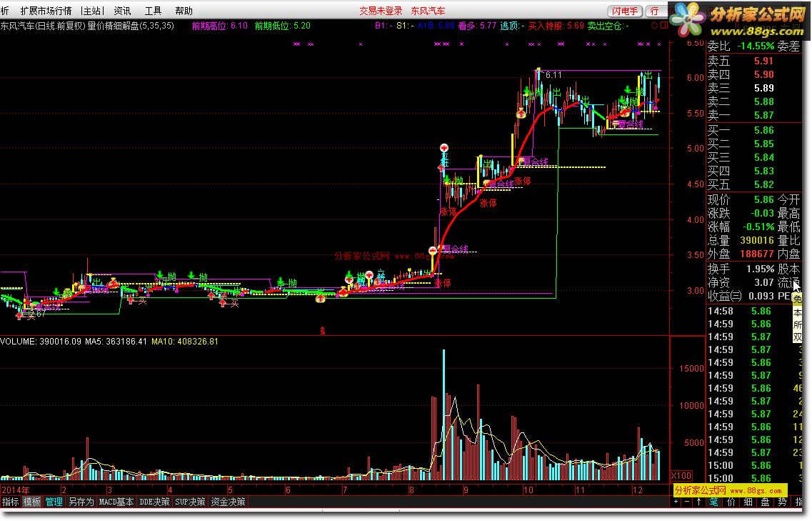Image resolution: width=812 pixels, height=521 pixels.
Task: Click the plus zoom icon in tick panel
Action: click(x=676, y=502)
